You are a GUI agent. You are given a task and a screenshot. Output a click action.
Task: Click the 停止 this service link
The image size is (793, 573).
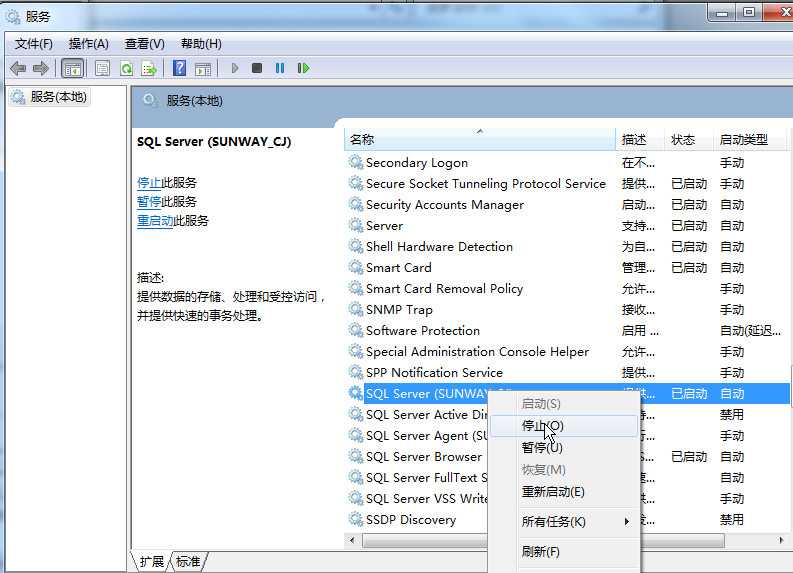pos(149,183)
